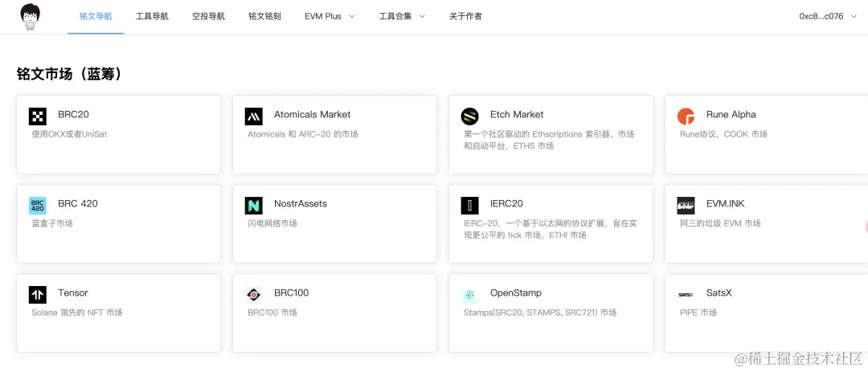
Task: Select the 铭文导航 tab
Action: [x=96, y=17]
